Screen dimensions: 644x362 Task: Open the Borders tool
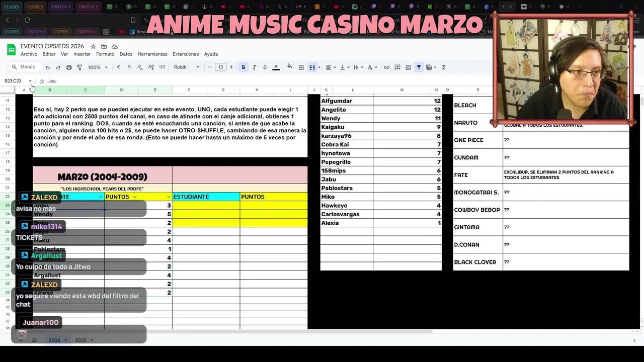[x=301, y=67]
